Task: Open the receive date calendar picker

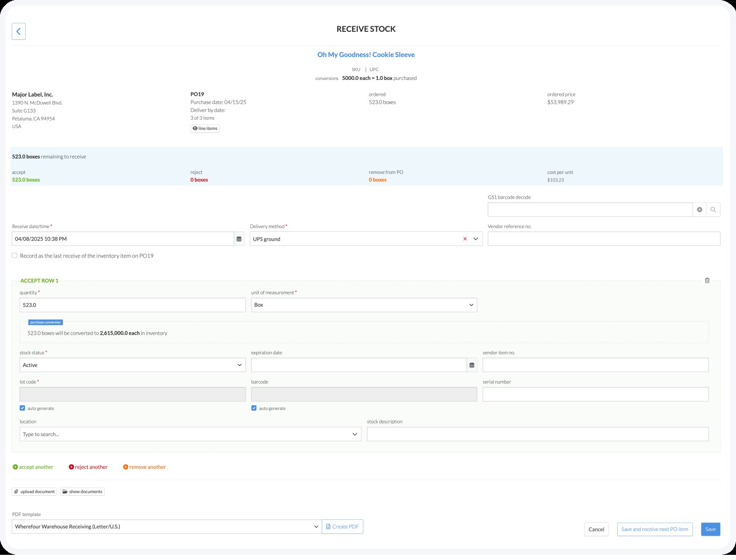Action: [x=239, y=239]
